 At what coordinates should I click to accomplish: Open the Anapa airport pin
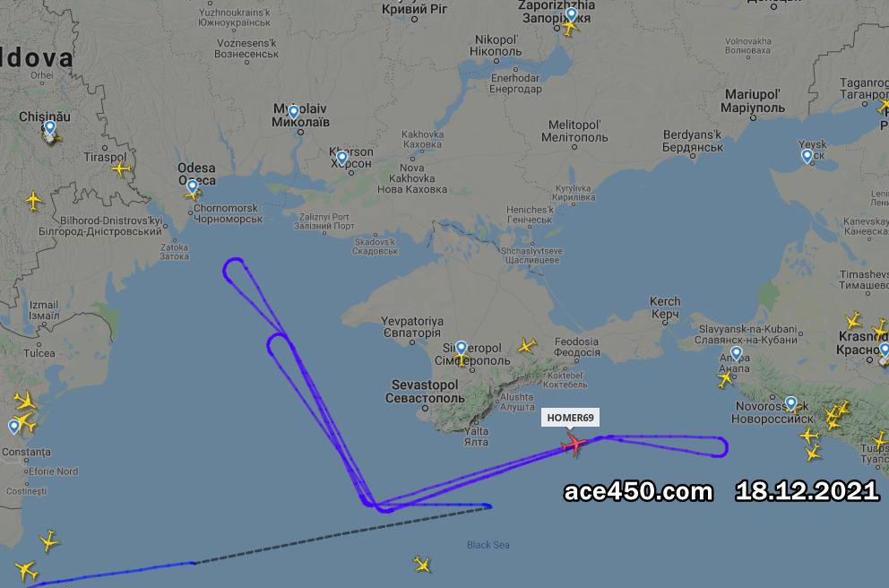pos(736,354)
